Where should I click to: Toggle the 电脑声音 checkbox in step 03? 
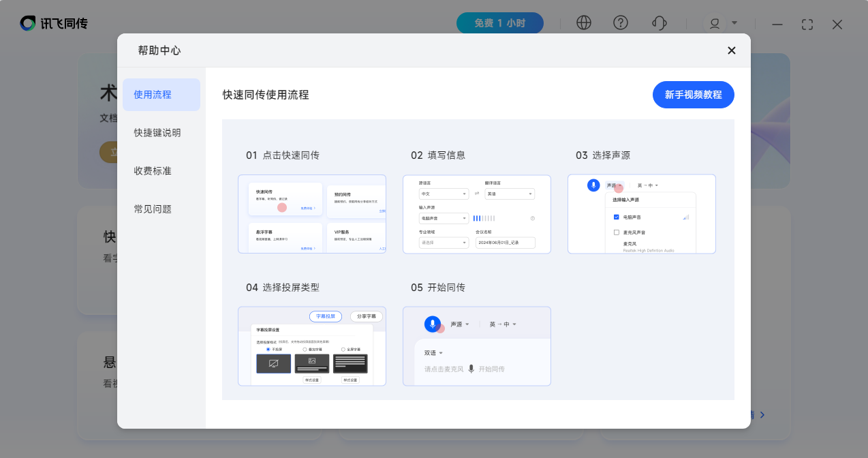pos(617,217)
